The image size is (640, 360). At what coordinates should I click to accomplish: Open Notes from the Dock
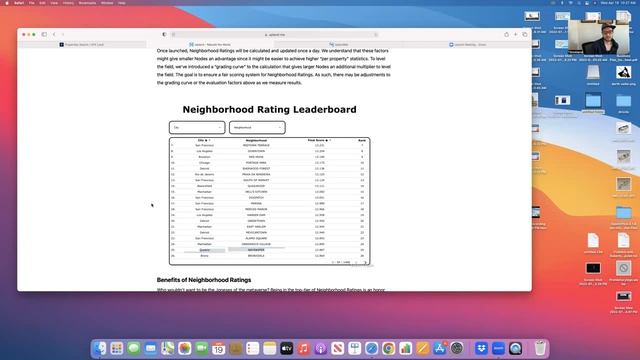270,348
